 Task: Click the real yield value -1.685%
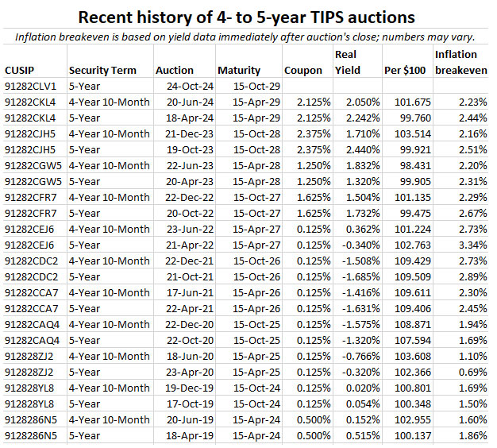click(x=360, y=276)
